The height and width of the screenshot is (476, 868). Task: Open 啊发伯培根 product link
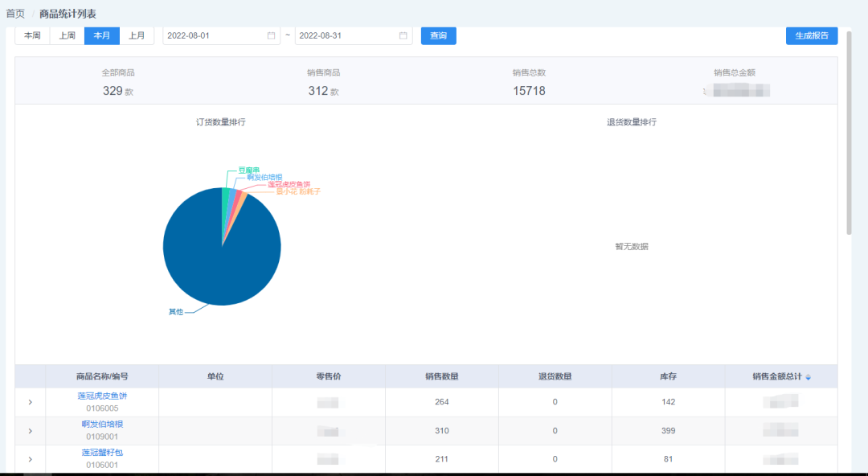[x=102, y=424]
